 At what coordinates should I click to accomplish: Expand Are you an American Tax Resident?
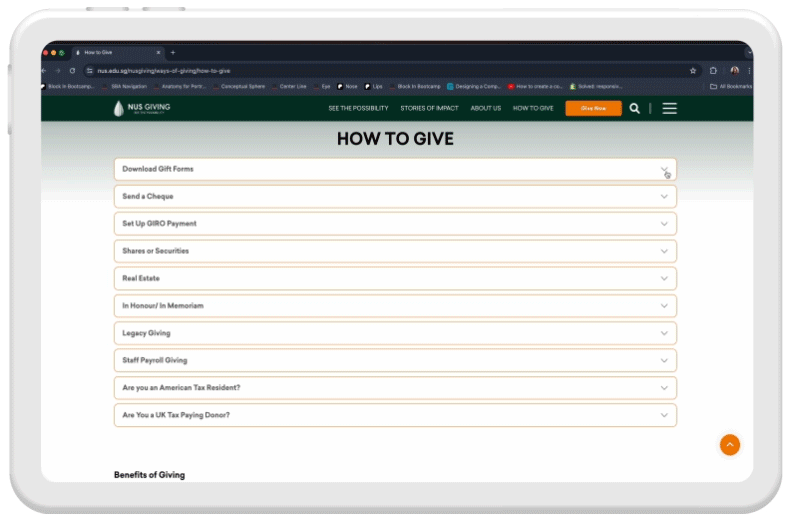click(395, 387)
